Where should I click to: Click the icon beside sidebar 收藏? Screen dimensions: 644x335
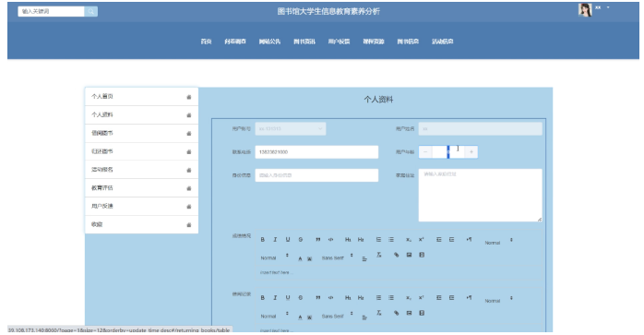(x=189, y=225)
